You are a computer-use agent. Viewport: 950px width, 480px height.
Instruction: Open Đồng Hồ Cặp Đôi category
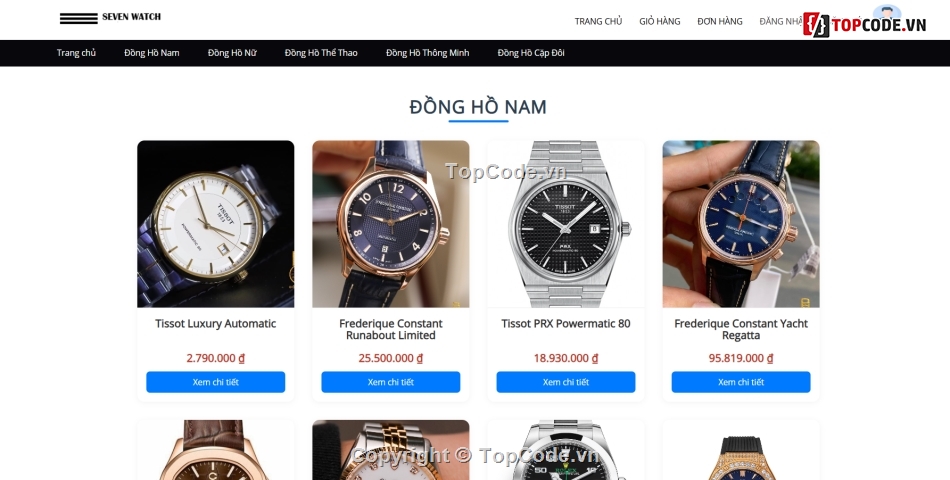click(531, 53)
